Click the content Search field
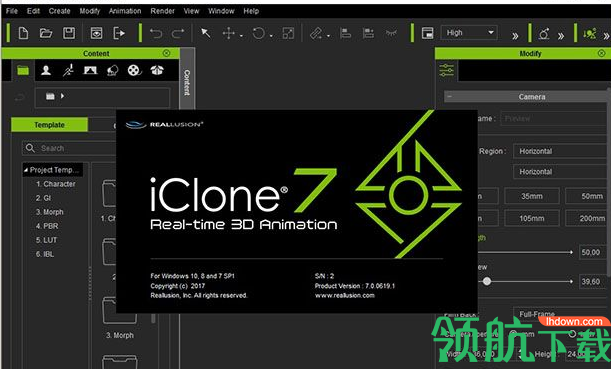 click(x=70, y=148)
